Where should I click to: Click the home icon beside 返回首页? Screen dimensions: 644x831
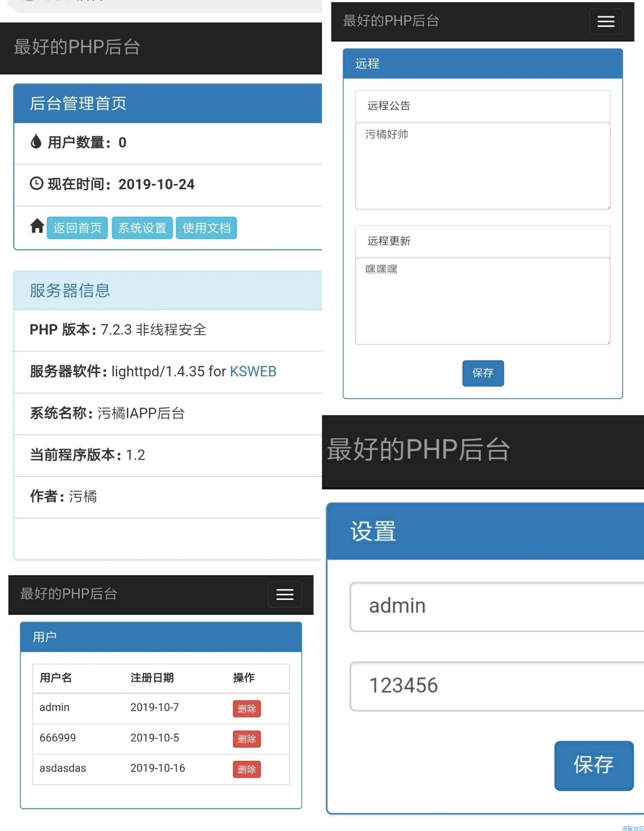click(x=37, y=226)
